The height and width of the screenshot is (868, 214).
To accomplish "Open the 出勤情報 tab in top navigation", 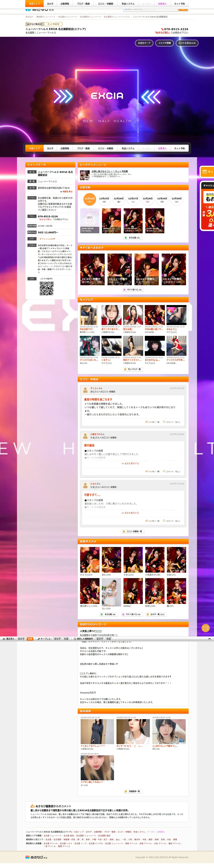I will tap(65, 4).
